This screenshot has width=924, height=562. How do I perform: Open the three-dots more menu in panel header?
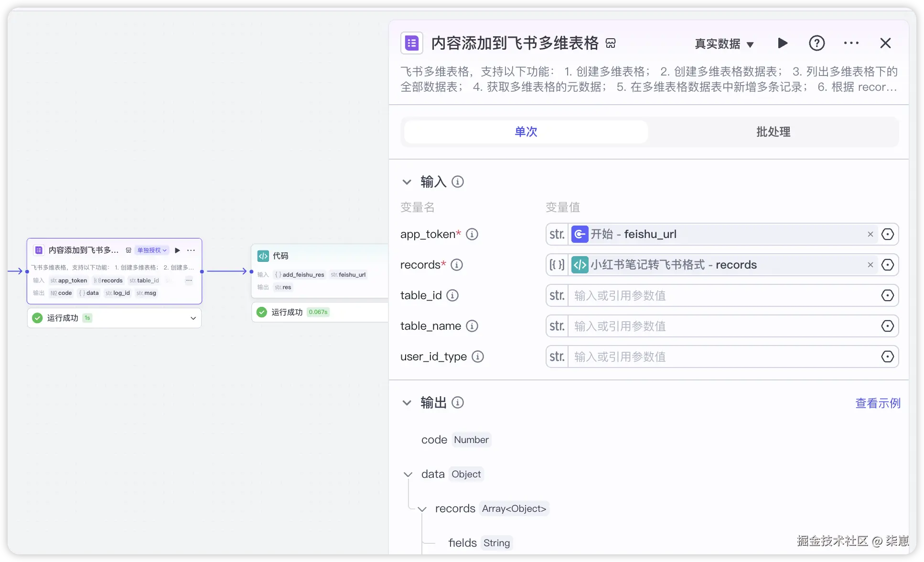click(851, 43)
